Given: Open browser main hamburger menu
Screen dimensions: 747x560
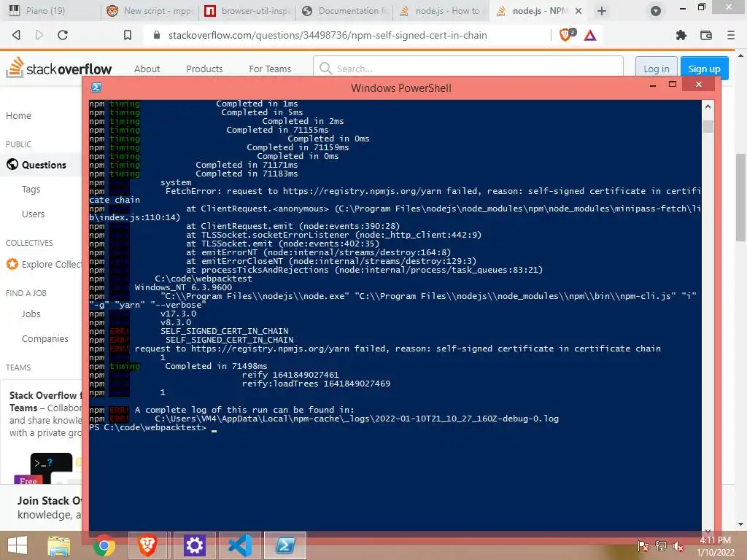Looking at the screenshot, I should [x=730, y=35].
